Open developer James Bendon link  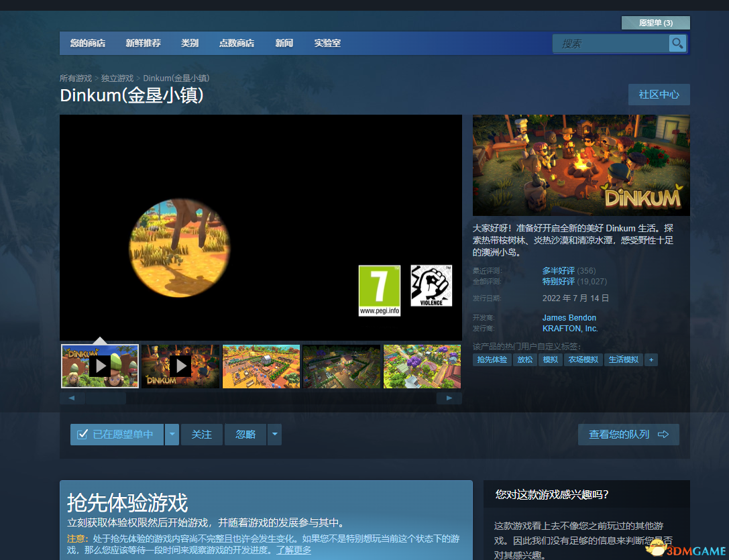569,318
